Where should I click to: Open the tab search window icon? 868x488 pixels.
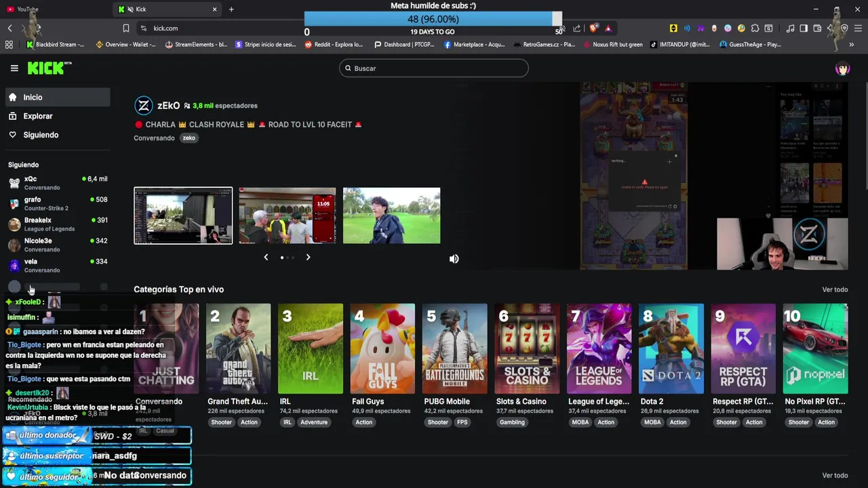tap(768, 28)
